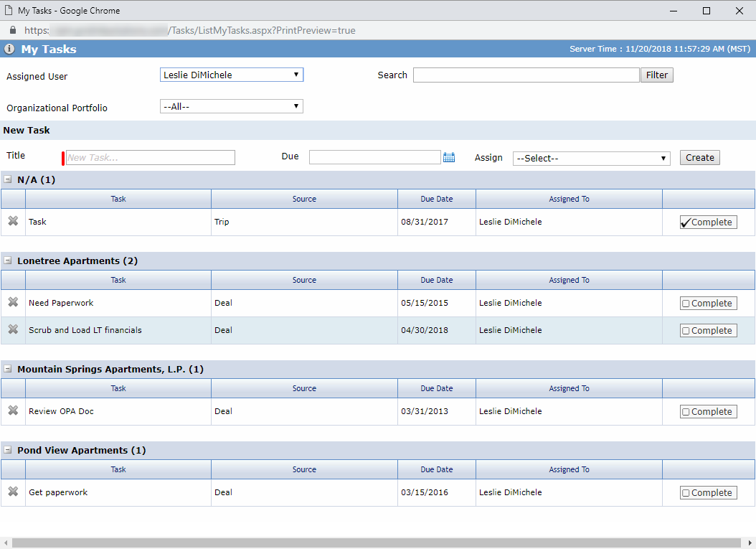Image resolution: width=756 pixels, height=549 pixels.
Task: Uncheck Complete for the 'Task' trip row
Action: tap(708, 222)
